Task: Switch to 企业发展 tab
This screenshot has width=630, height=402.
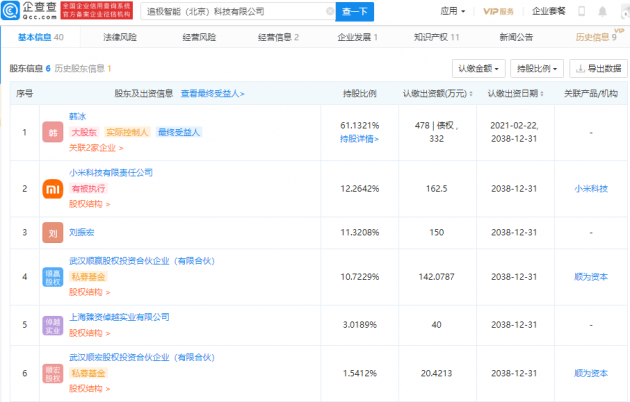Action: click(x=357, y=37)
